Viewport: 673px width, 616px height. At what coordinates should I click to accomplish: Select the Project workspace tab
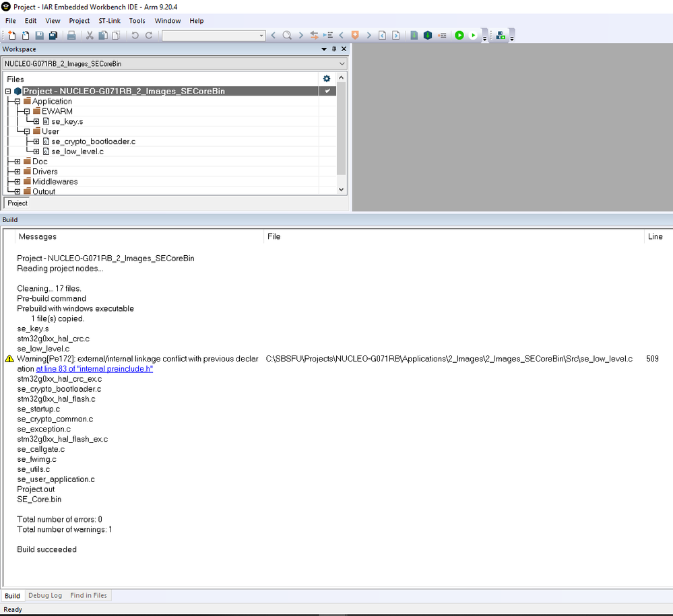tap(18, 203)
